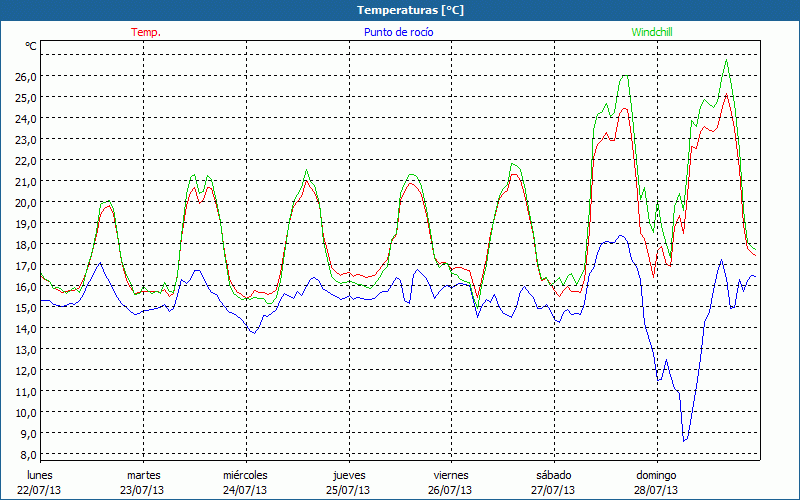Image resolution: width=800 pixels, height=500 pixels.
Task: Select the green Windchill legend label
Action: [x=652, y=32]
